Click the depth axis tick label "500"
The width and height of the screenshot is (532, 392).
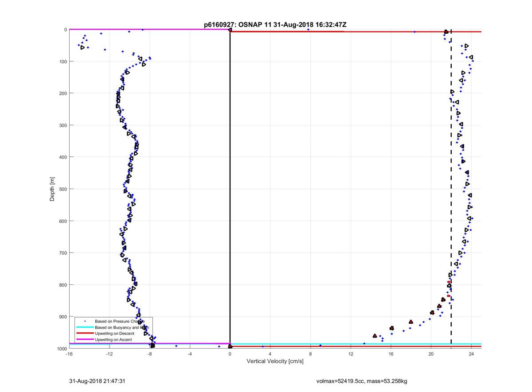(63, 189)
